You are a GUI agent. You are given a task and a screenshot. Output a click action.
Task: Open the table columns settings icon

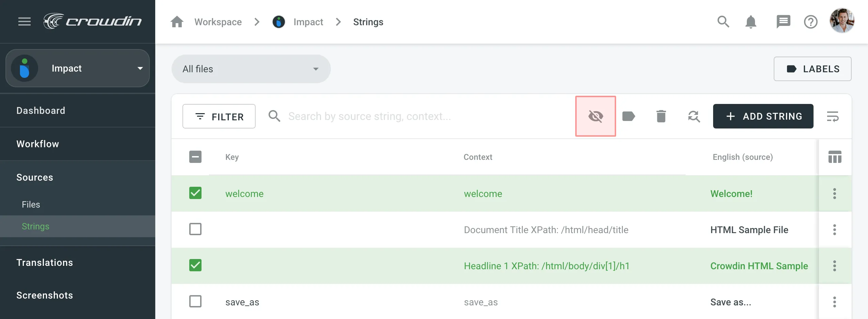(835, 157)
